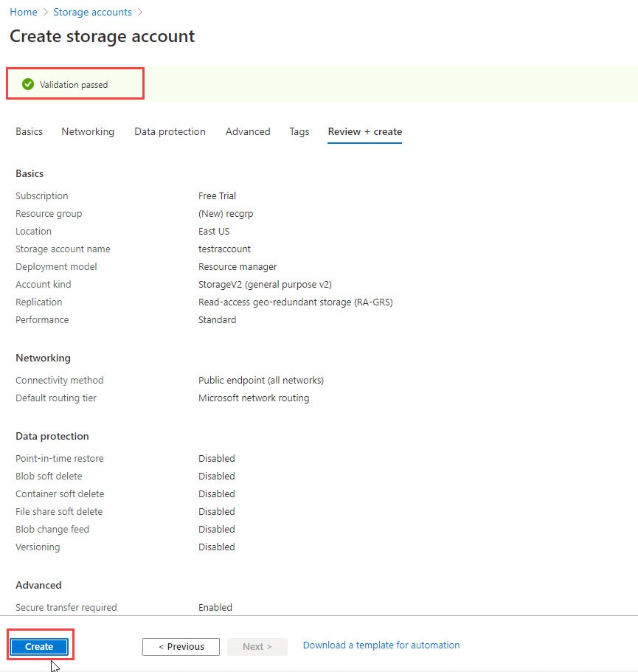Open the Storage accounts breadcrumb link
638x672 pixels.
[x=92, y=12]
